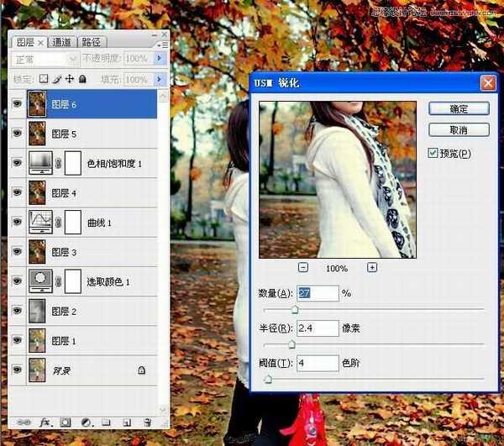Viewport: 504px width, 446px height.
Task: Switch to the 通道 tab
Action: (62, 42)
